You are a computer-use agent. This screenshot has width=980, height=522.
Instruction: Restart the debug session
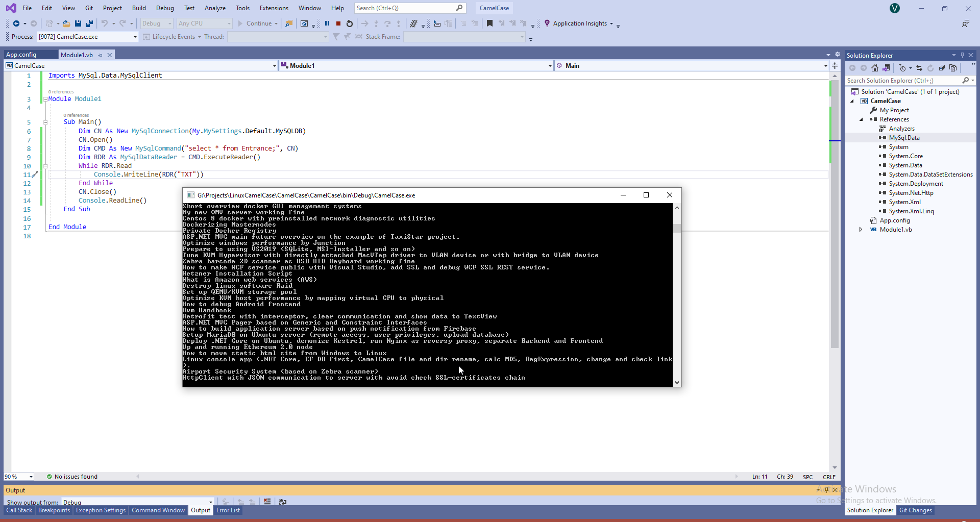click(x=350, y=23)
